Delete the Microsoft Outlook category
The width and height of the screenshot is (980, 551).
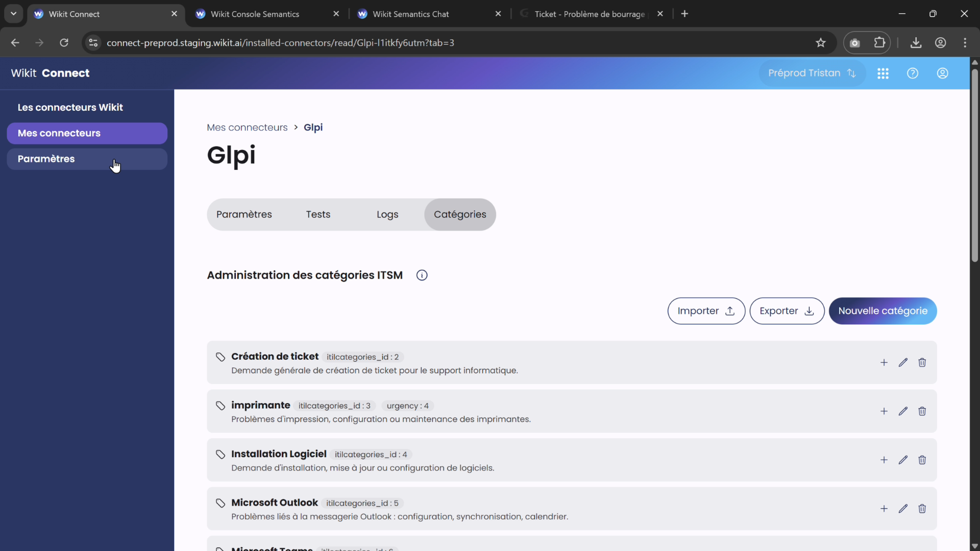click(922, 508)
